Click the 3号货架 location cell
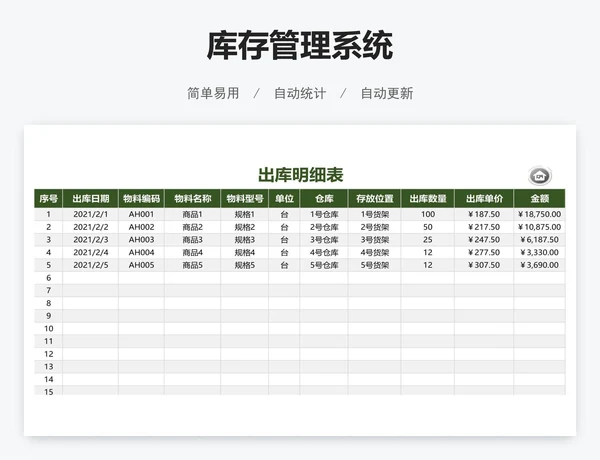 374,240
